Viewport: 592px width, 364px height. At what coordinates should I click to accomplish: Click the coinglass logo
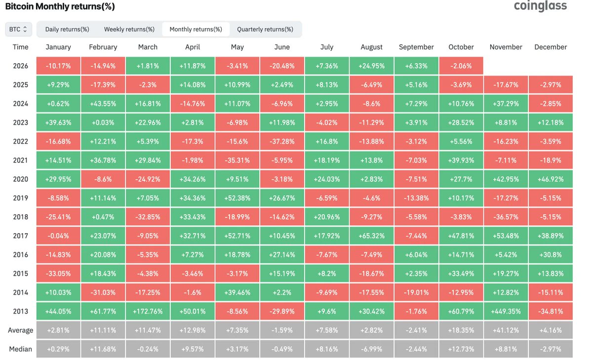click(540, 6)
